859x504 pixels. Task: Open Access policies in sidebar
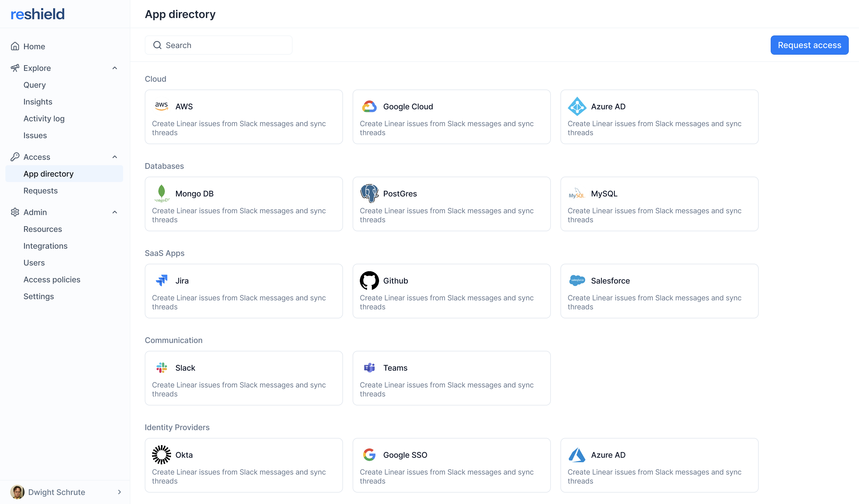52,279
